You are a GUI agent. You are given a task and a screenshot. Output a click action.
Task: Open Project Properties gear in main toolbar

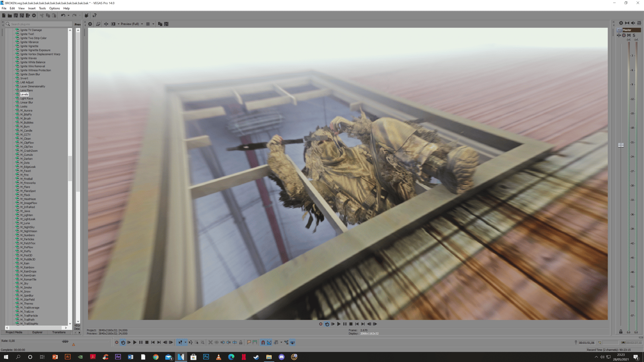tap(34, 15)
